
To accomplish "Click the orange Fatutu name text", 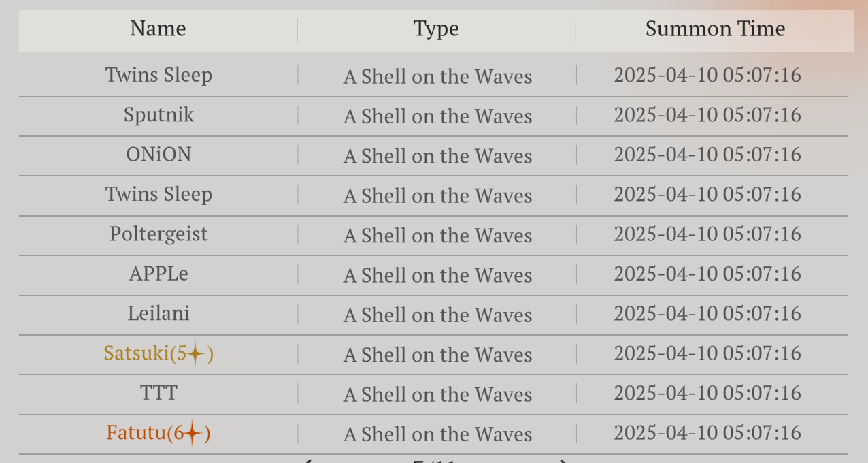I will coord(136,433).
